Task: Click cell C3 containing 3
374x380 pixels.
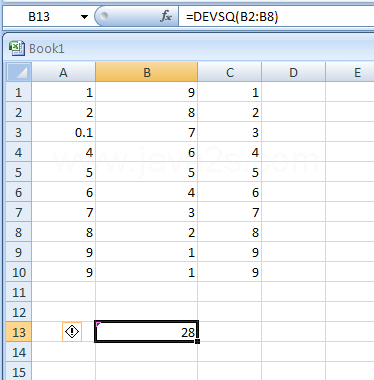Action: point(230,132)
